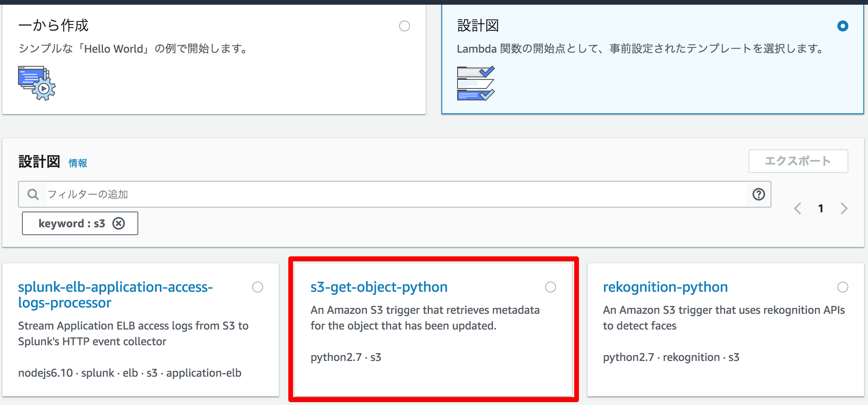Click the keyword : s3 tag text

[72, 224]
